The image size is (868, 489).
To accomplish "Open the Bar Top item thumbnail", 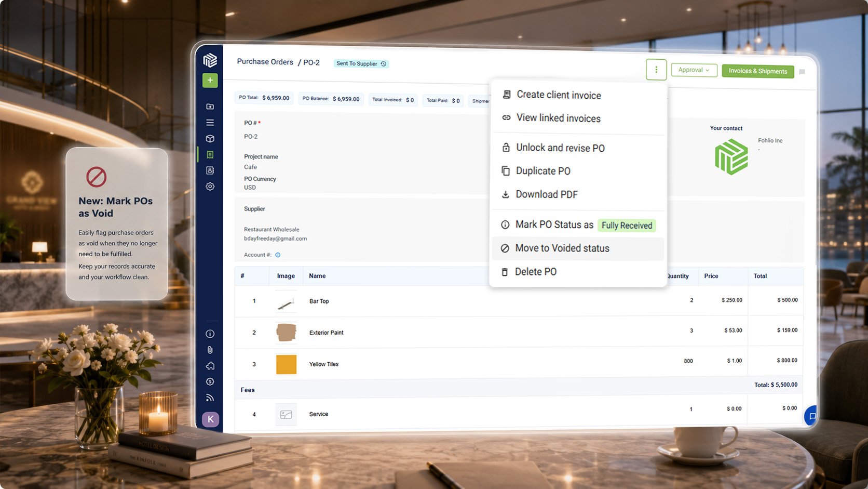I will pos(286,302).
